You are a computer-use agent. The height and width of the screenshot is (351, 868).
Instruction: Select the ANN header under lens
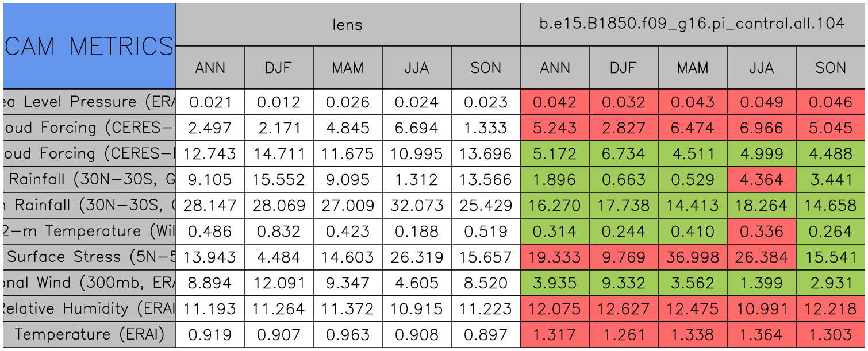pyautogui.click(x=210, y=68)
